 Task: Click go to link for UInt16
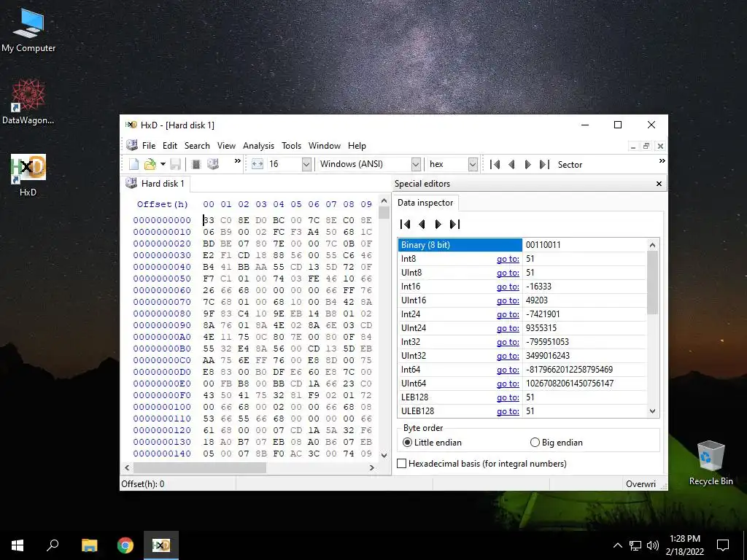[x=508, y=300]
